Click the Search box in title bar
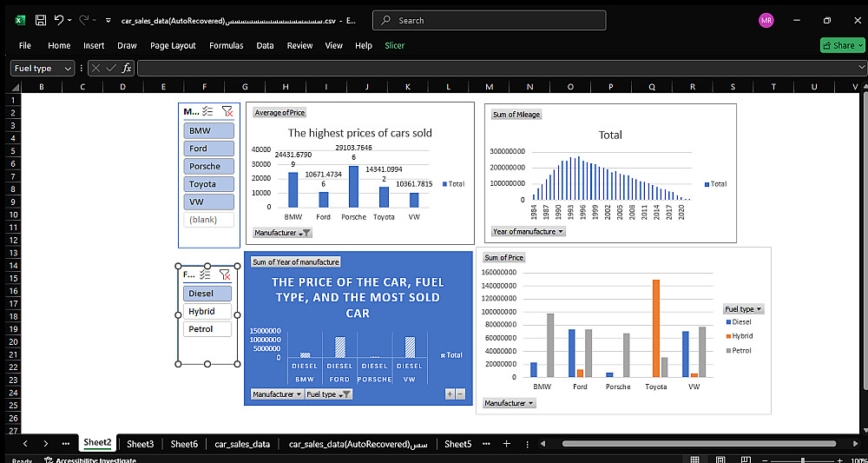 (490, 21)
